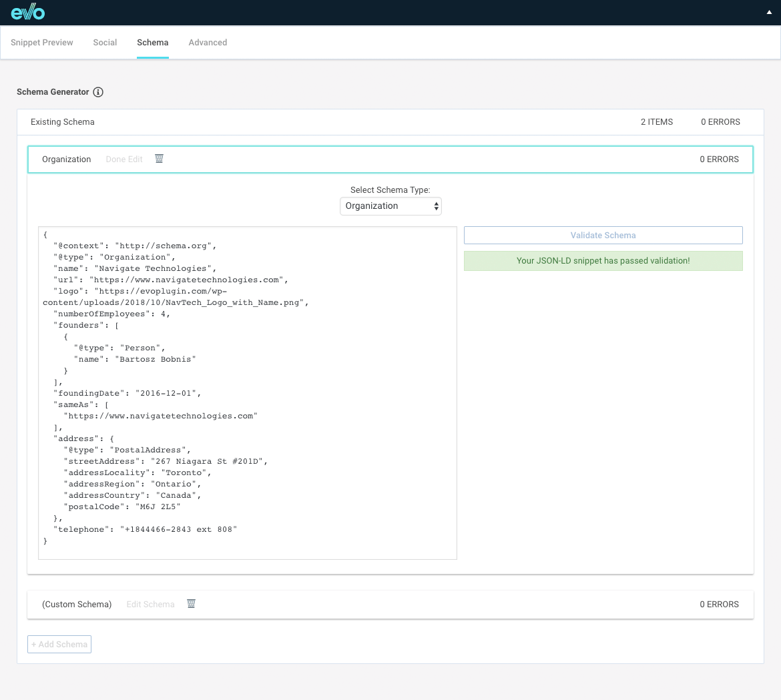The width and height of the screenshot is (781, 700).
Task: Click Edit Schema on Custom Schema row
Action: click(x=150, y=605)
